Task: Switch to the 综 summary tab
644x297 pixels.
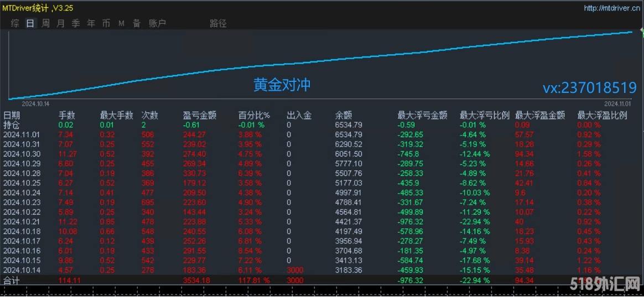Action: point(15,23)
